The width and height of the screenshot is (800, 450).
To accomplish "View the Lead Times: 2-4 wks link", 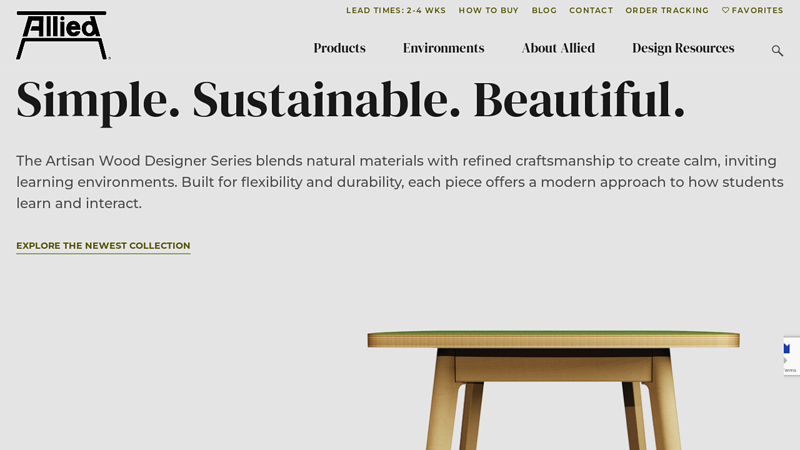I will coord(396,10).
